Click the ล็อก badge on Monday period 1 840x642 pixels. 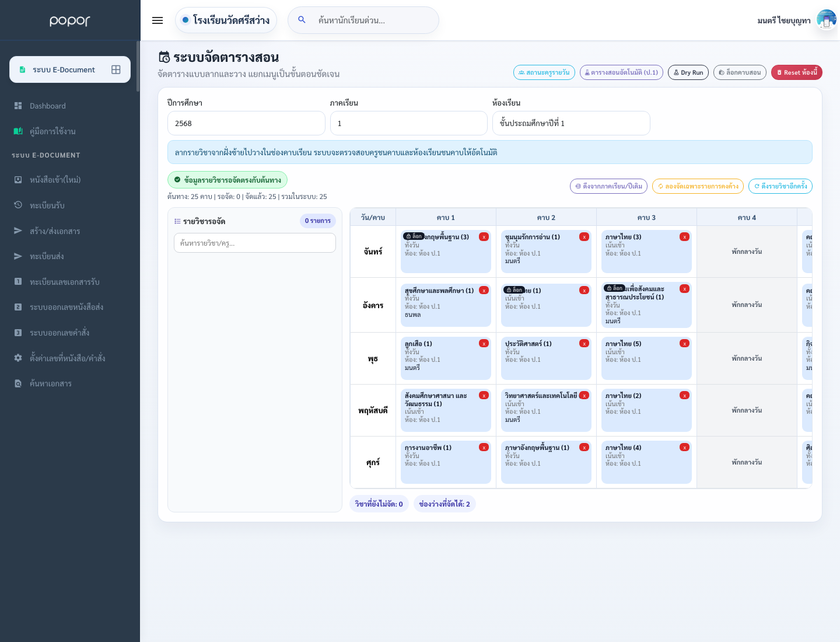(x=414, y=236)
